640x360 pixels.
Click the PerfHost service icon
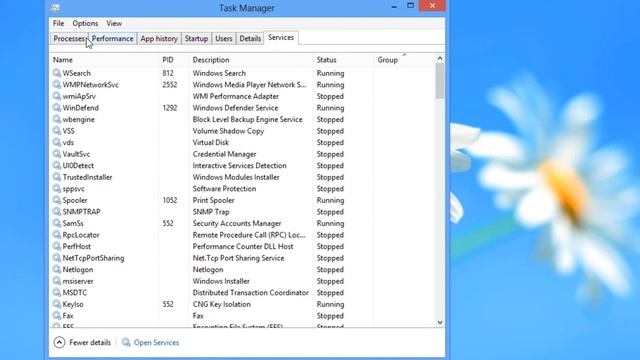pyautogui.click(x=57, y=247)
